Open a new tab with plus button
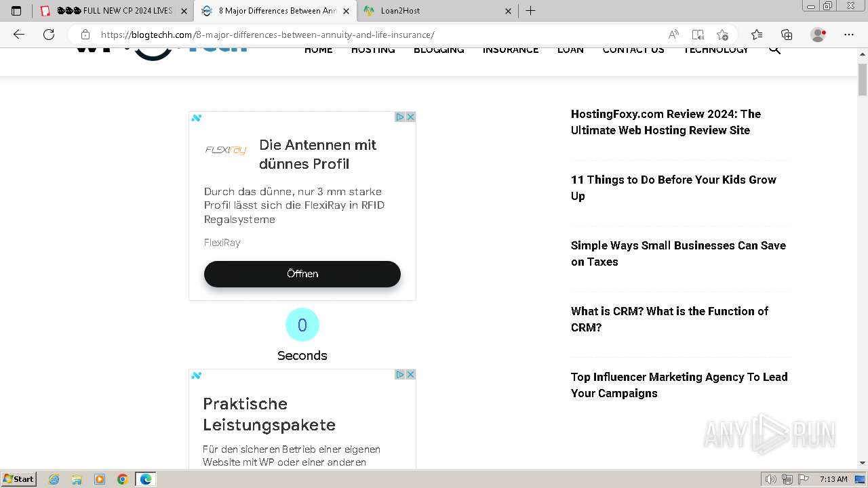868x488 pixels. (x=531, y=11)
